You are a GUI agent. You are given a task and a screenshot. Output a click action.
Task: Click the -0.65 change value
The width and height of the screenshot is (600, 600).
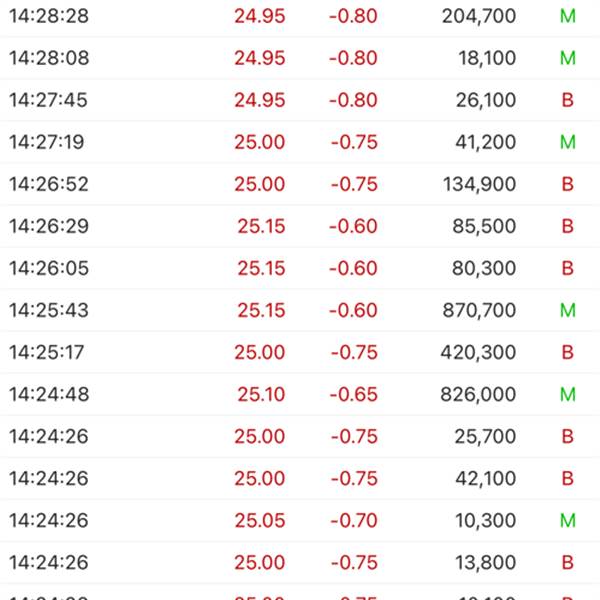click(x=354, y=394)
